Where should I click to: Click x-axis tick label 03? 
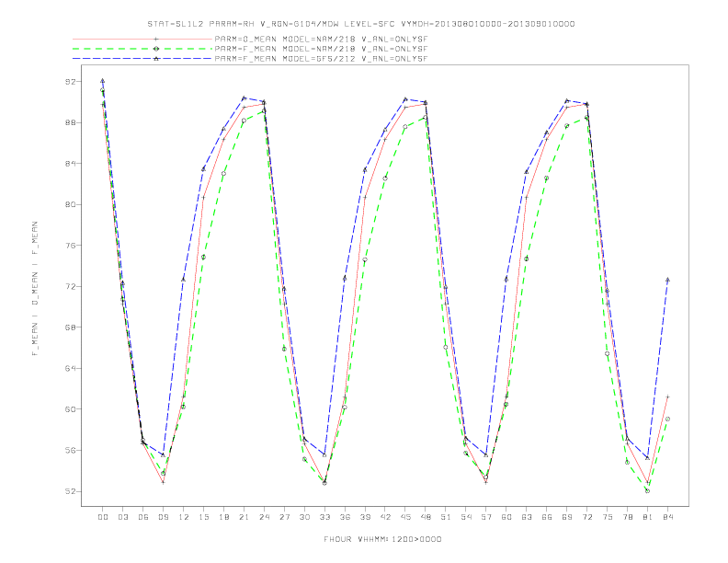tap(123, 517)
